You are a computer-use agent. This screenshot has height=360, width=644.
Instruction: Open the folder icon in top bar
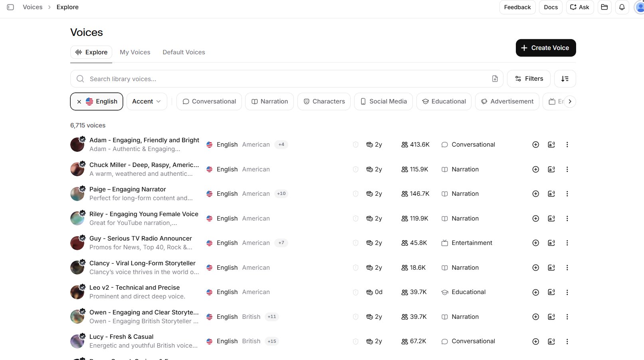[x=604, y=7]
